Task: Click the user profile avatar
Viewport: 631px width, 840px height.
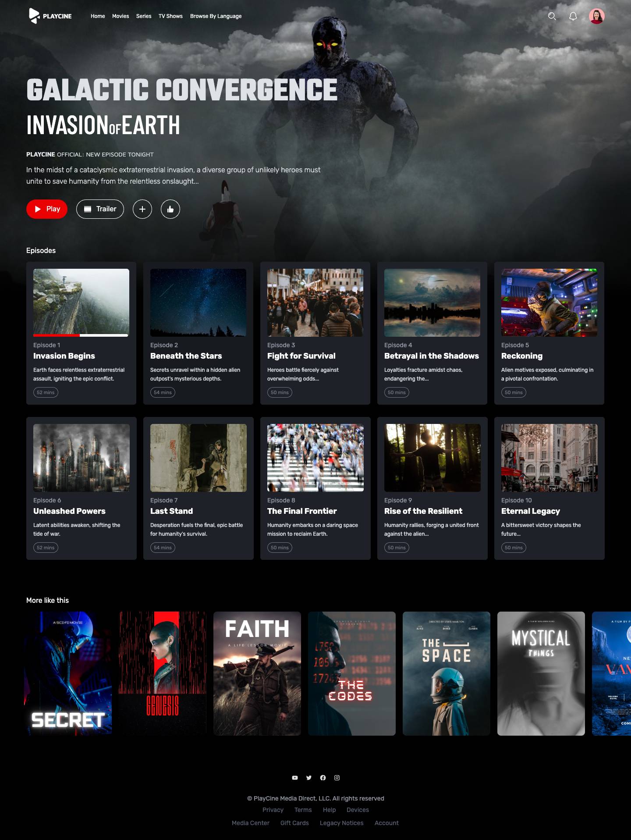Action: click(x=596, y=16)
